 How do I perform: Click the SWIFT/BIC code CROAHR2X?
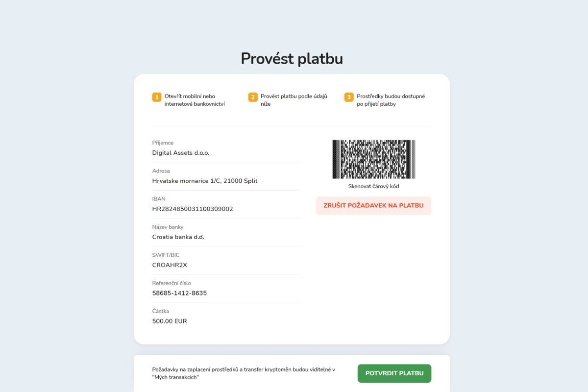point(170,265)
